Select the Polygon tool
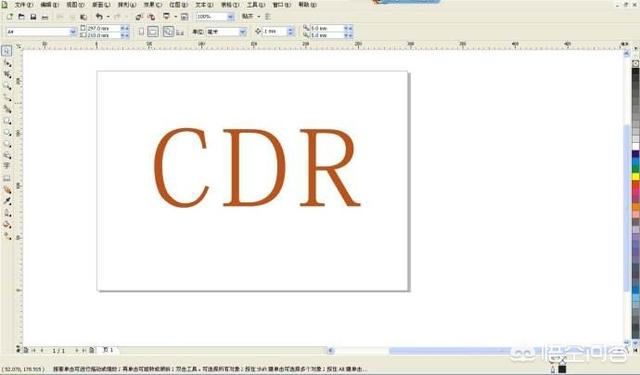Image resolution: width=640 pixels, height=375 pixels. [x=7, y=144]
